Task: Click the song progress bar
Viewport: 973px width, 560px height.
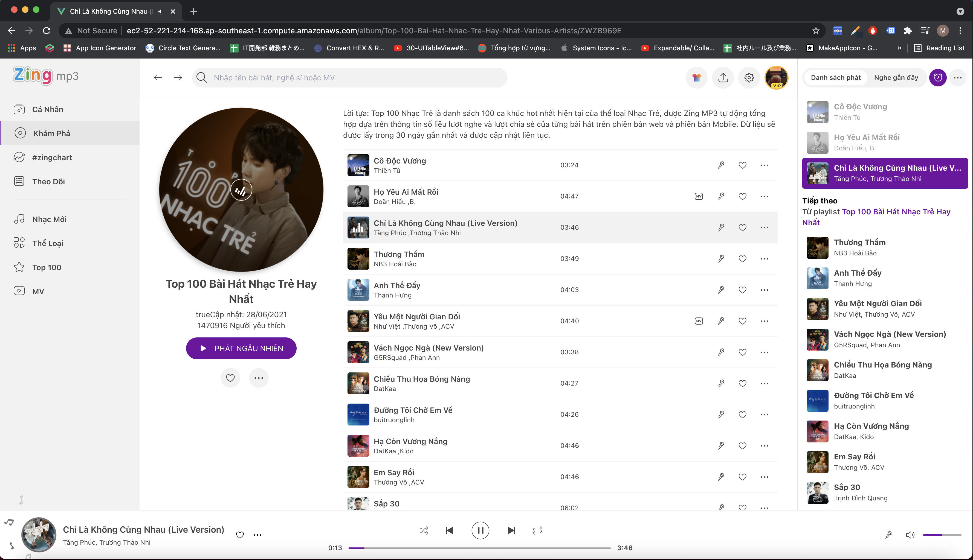Action: point(479,548)
